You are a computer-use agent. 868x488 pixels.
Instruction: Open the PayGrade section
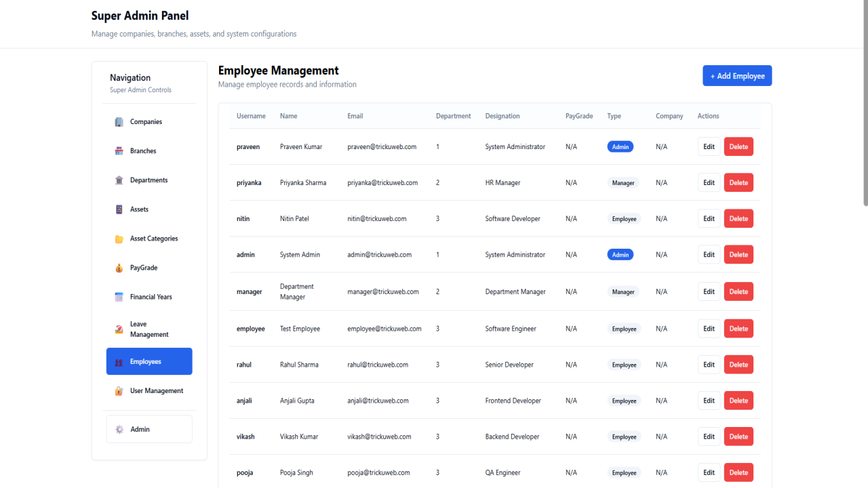click(149, 268)
